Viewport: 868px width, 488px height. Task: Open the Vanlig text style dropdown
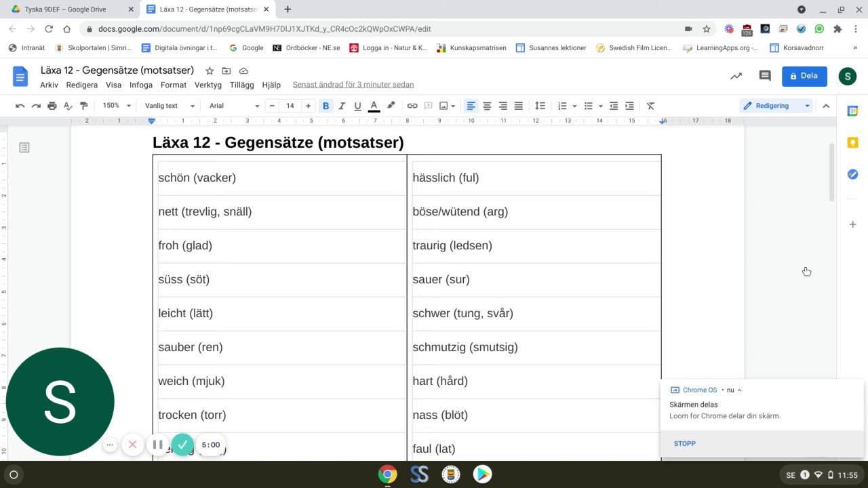pyautogui.click(x=170, y=106)
